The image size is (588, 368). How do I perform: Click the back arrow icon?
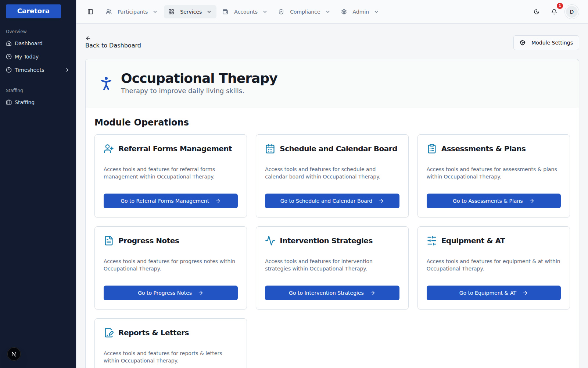coord(88,38)
